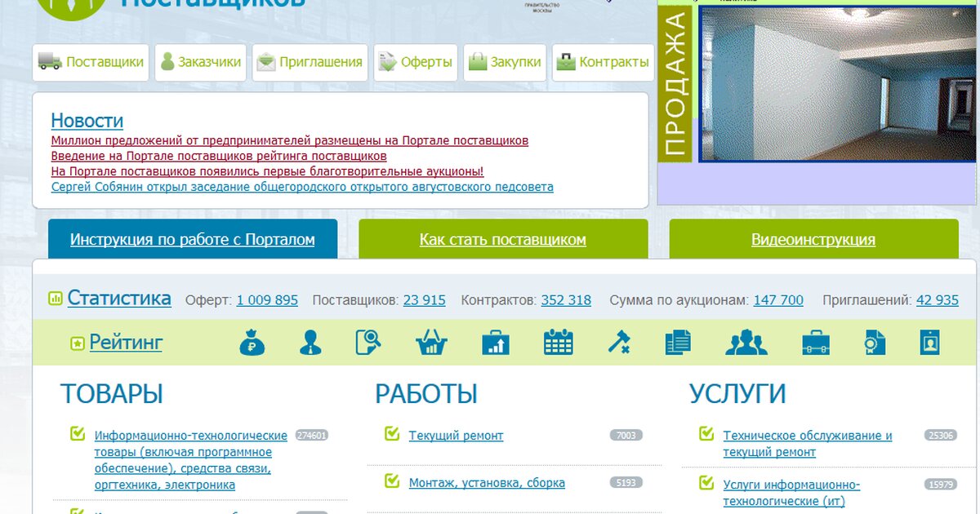Open the Оферты menu button
The width and height of the screenshot is (980, 514).
[415, 62]
